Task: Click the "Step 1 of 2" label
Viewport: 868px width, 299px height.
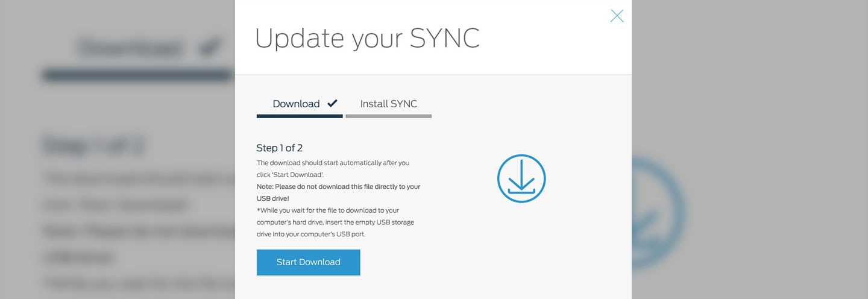Action: (x=279, y=148)
